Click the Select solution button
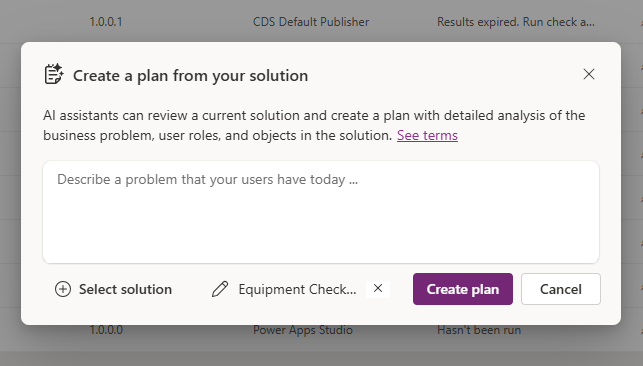The height and width of the screenshot is (366, 643). (114, 289)
